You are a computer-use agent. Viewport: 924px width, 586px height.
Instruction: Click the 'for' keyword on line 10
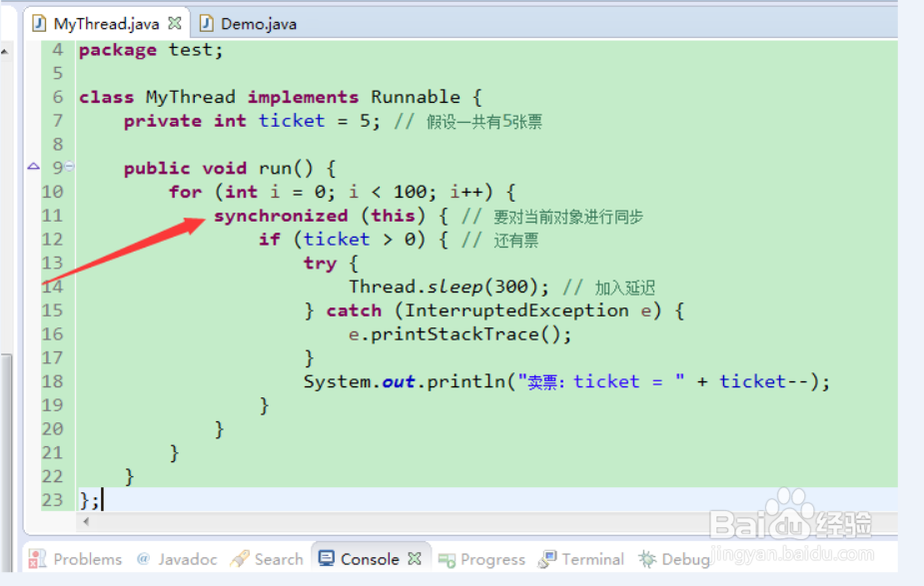[185, 192]
